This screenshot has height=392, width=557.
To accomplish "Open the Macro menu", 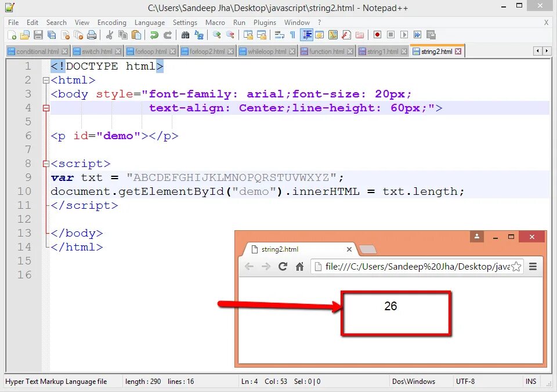I will click(x=215, y=23).
